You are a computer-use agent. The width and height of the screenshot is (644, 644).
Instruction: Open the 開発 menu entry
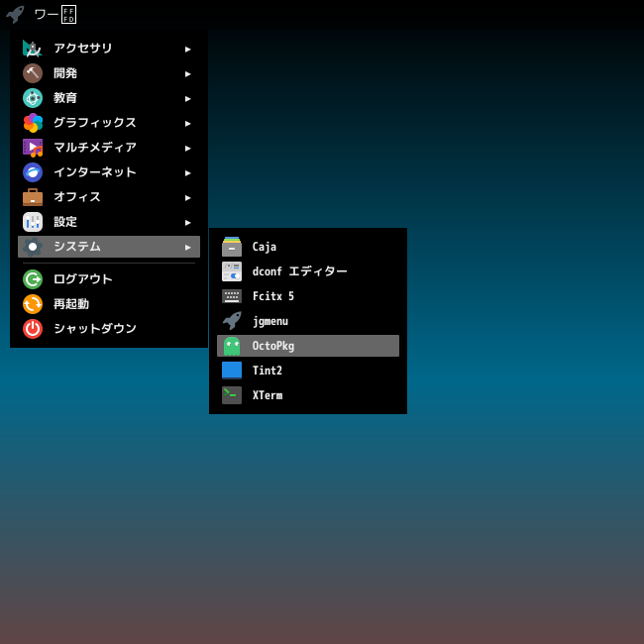(x=109, y=73)
